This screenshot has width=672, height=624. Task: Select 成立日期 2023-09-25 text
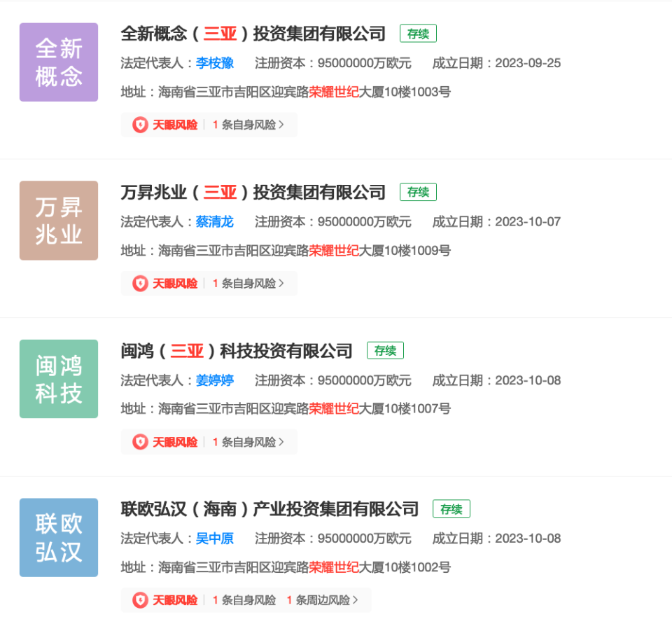point(496,63)
